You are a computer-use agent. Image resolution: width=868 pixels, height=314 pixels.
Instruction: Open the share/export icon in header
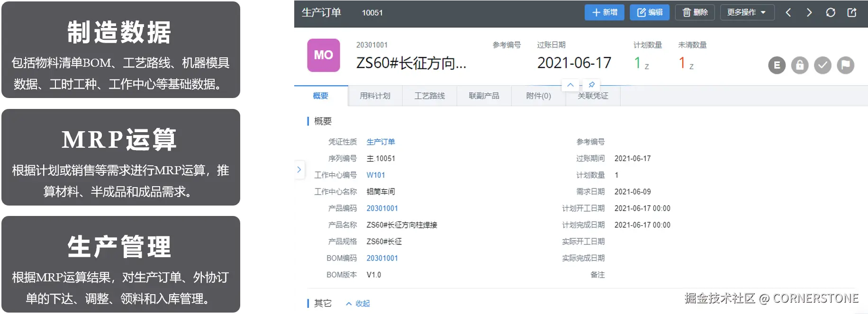click(852, 13)
